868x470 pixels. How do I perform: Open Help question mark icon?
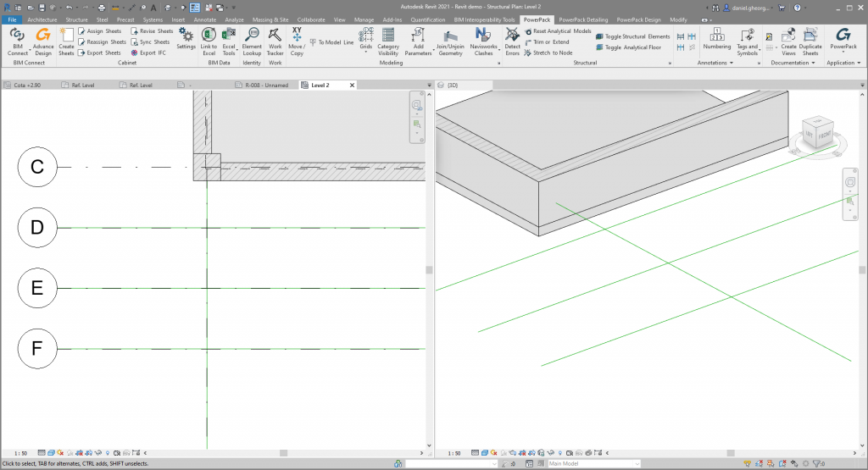pos(797,8)
